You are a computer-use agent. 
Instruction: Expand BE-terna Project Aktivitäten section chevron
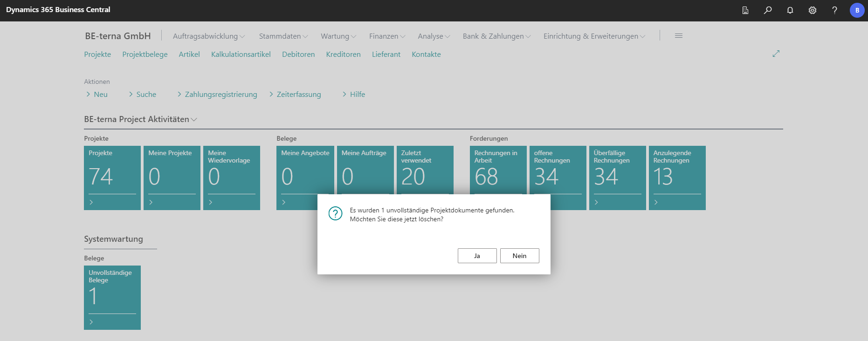[194, 120]
